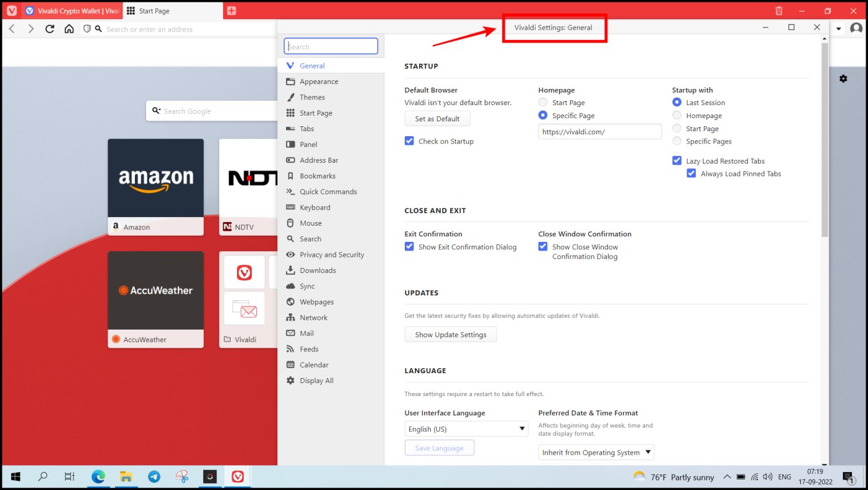The height and width of the screenshot is (490, 868).
Task: Choose Last Session for Startup with
Action: 676,103
